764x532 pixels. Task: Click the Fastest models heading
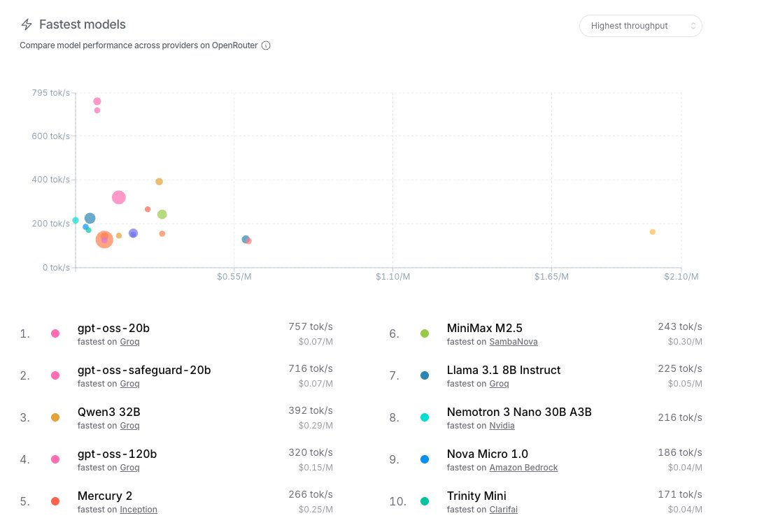coord(83,24)
